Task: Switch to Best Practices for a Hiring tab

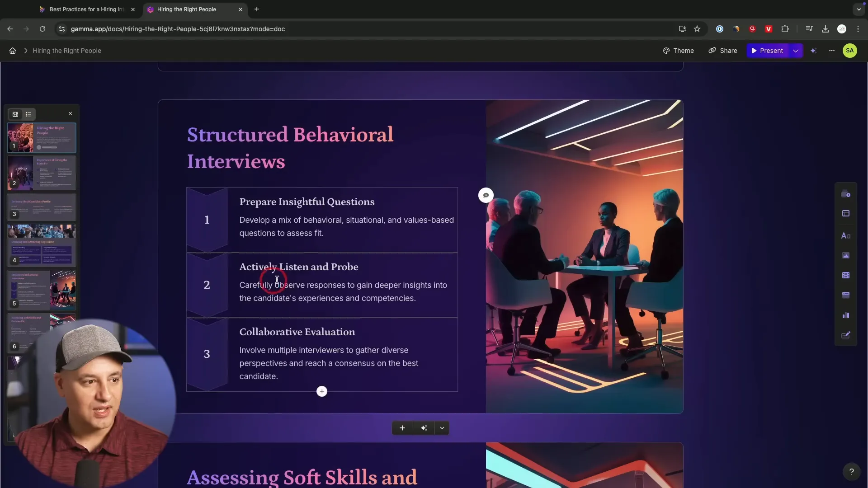Action: [x=87, y=9]
